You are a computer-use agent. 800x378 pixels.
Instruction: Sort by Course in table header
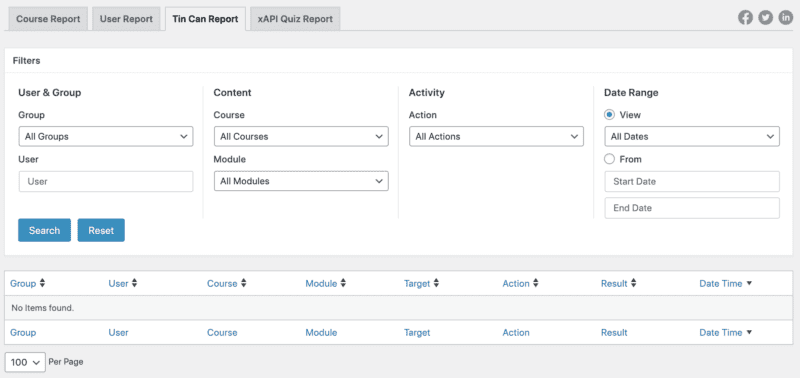click(x=222, y=284)
